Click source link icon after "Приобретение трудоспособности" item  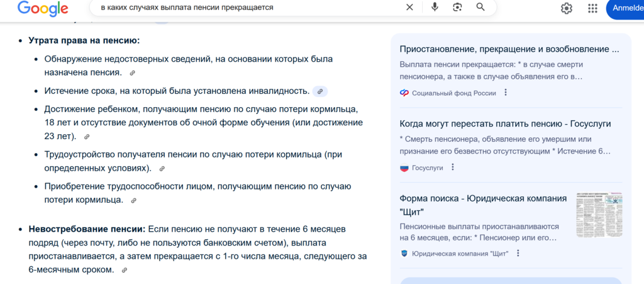pos(133,201)
